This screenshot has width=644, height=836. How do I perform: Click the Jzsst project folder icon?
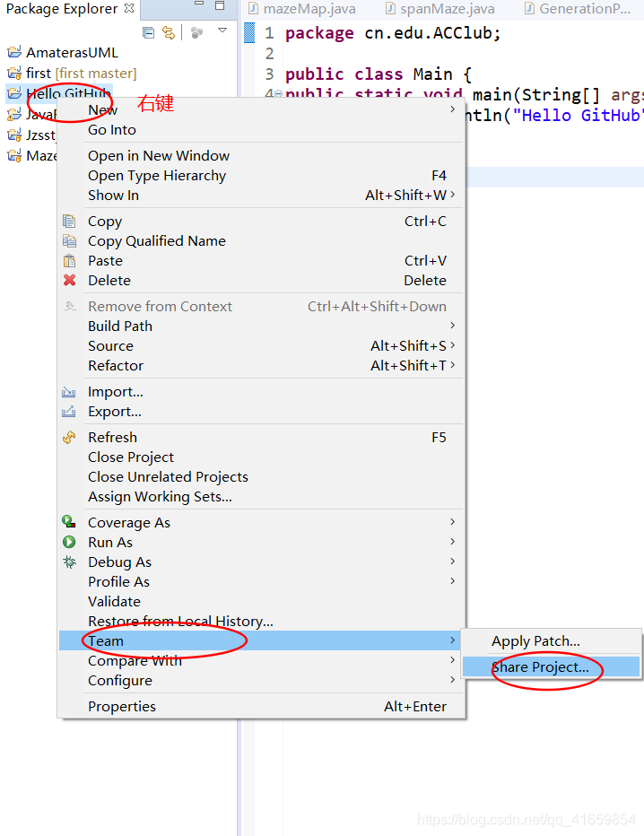point(14,135)
